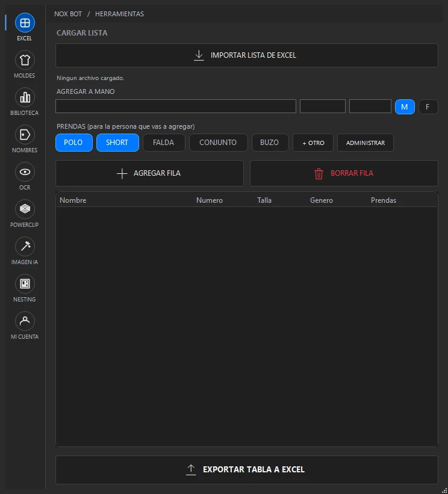Click the Nombre column header

click(73, 200)
